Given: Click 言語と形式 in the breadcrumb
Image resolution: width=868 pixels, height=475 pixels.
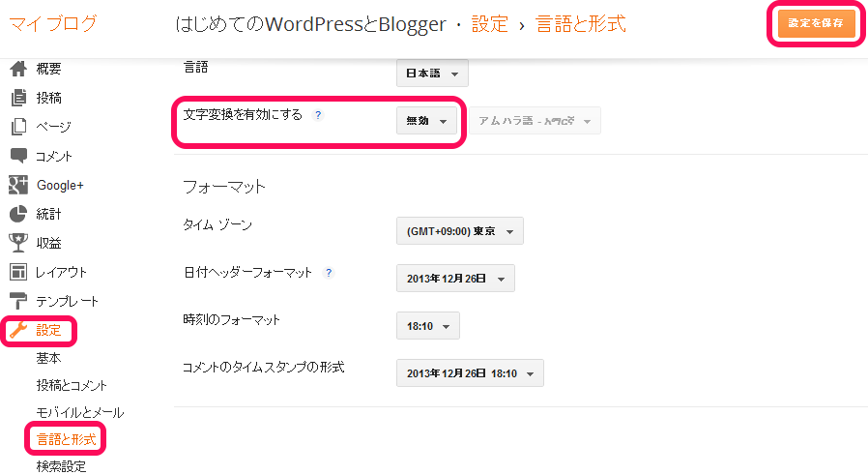Looking at the screenshot, I should pos(581,24).
